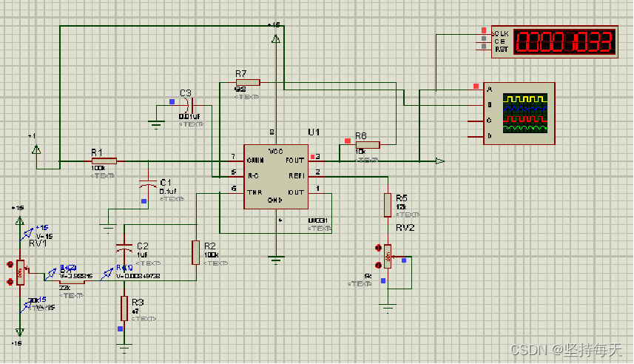
Task: Click the 'C3' reference label
Action: click(186, 93)
